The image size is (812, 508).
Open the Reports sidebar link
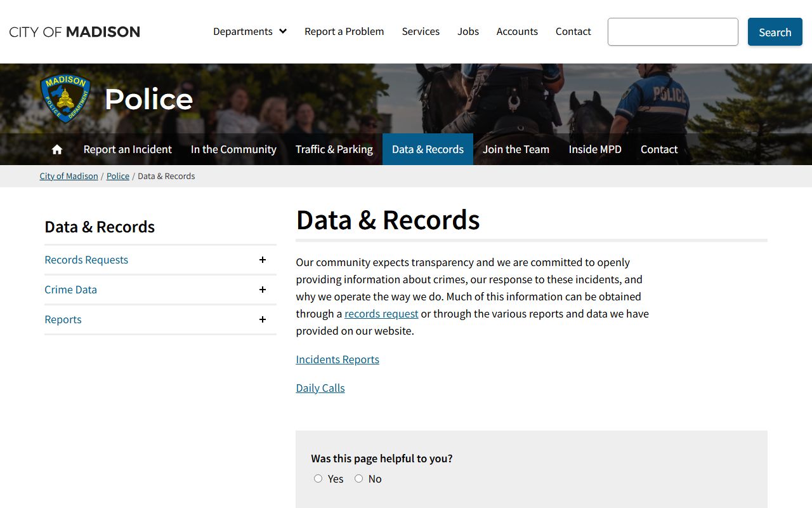pyautogui.click(x=63, y=319)
